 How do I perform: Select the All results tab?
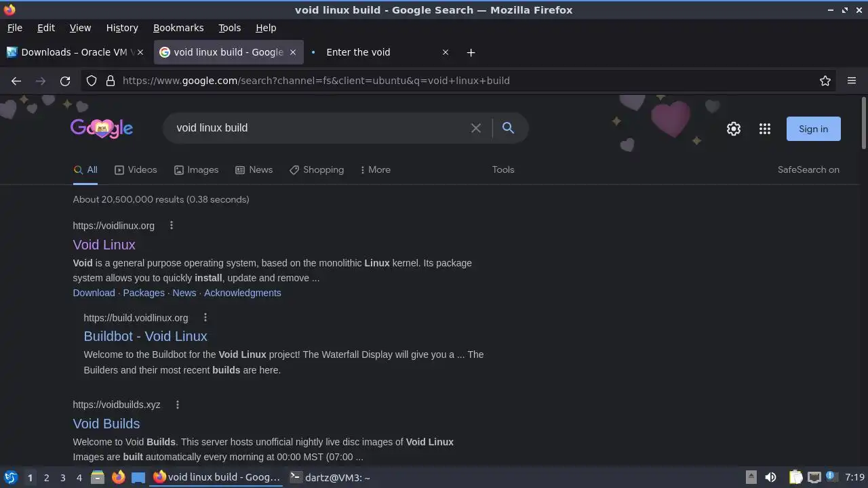pyautogui.click(x=85, y=170)
